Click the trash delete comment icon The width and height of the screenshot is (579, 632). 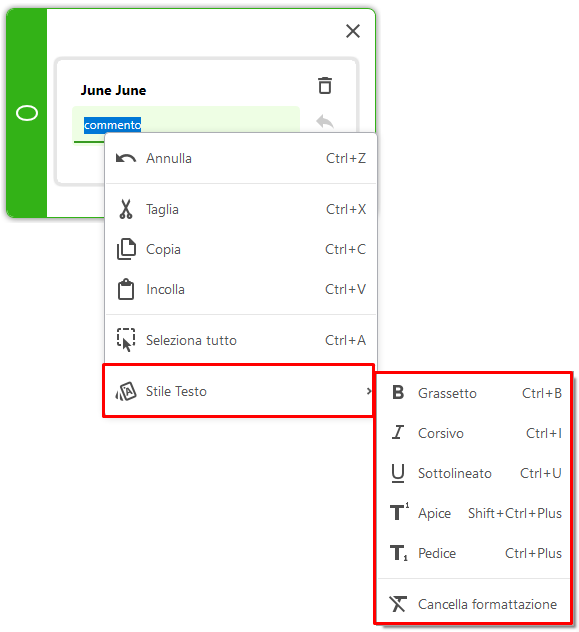click(325, 85)
